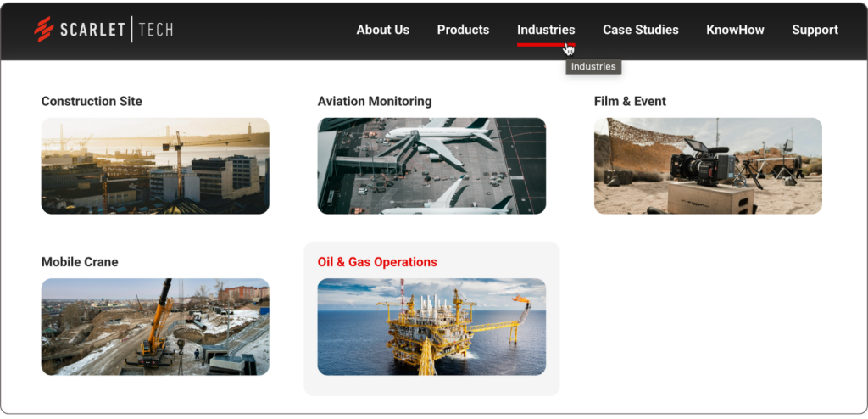Navigate to the Support page

pyautogui.click(x=815, y=30)
